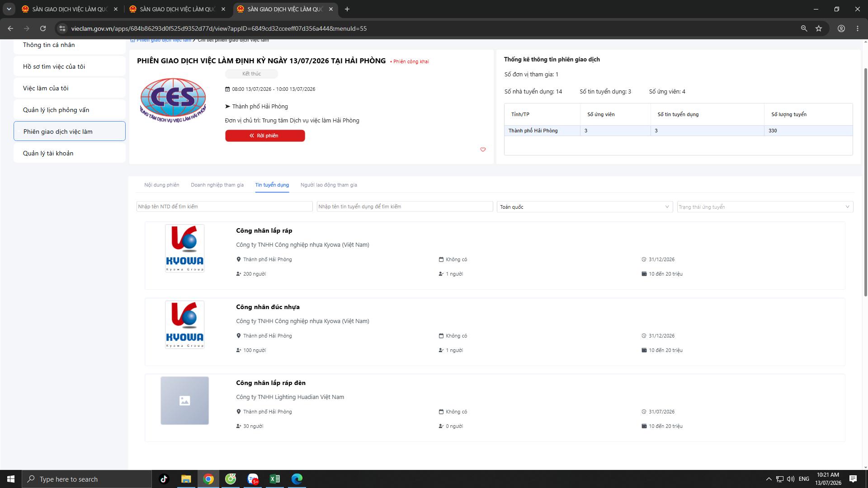
Task: Open Zalo from the taskbar
Action: tap(253, 479)
